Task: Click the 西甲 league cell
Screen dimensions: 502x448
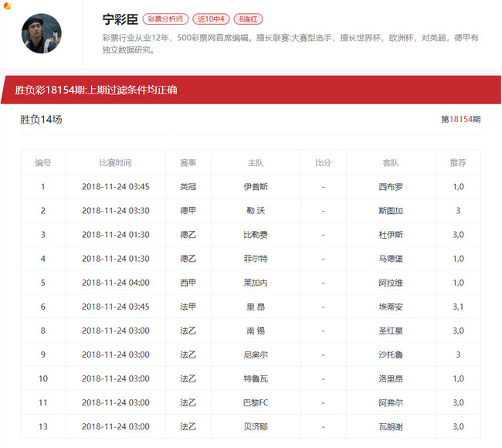Action: [x=188, y=283]
